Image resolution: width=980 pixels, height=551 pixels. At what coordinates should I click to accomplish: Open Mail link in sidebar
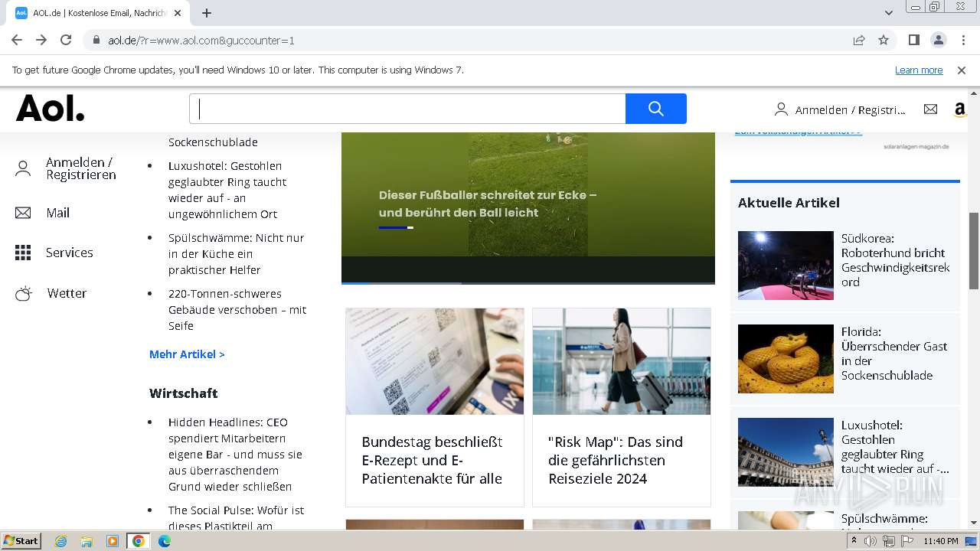tap(57, 213)
